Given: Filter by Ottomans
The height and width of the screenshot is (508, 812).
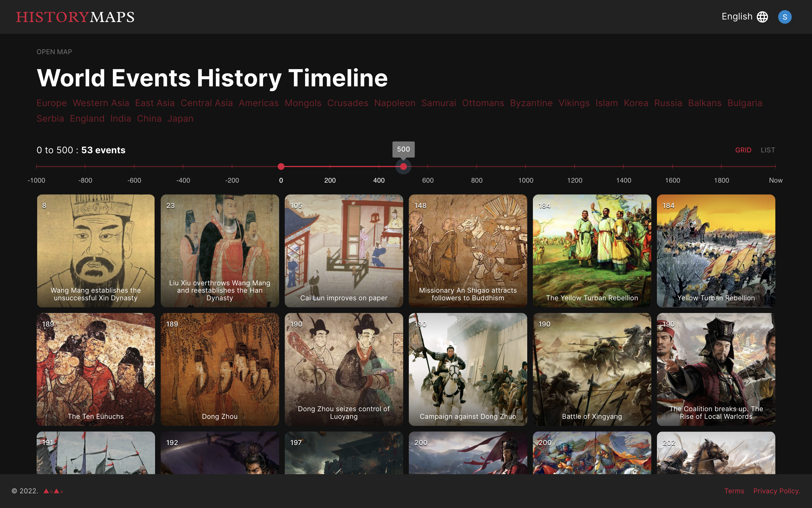Looking at the screenshot, I should 483,103.
